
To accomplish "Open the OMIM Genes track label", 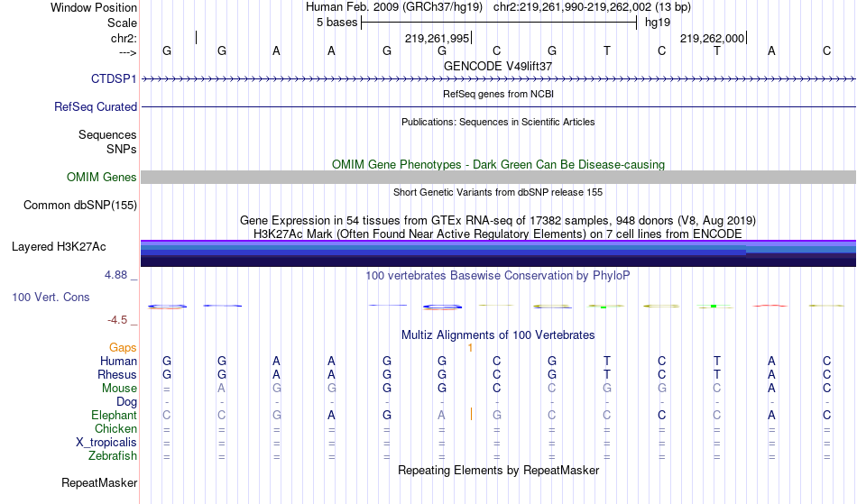I will coord(102,177).
